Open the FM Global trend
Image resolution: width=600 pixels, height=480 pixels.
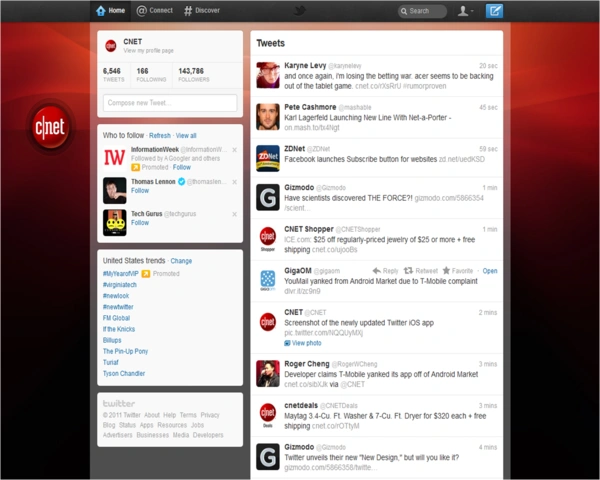pyautogui.click(x=116, y=318)
